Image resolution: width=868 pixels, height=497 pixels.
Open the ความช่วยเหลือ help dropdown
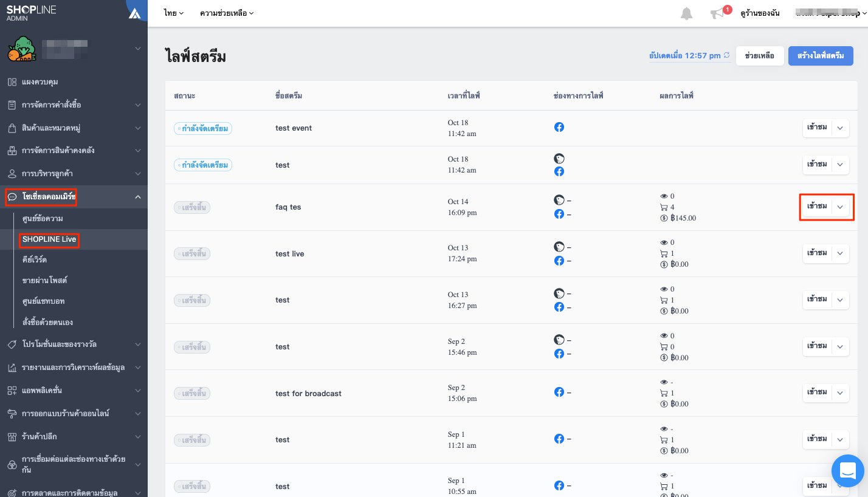227,13
